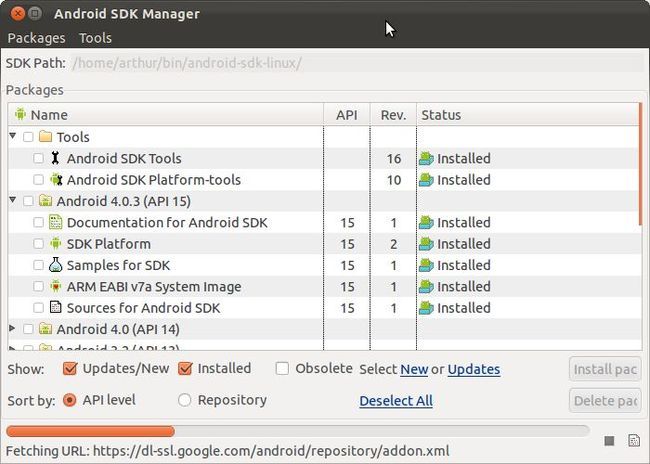
Task: Choose Repository sort option
Action: (x=184, y=400)
